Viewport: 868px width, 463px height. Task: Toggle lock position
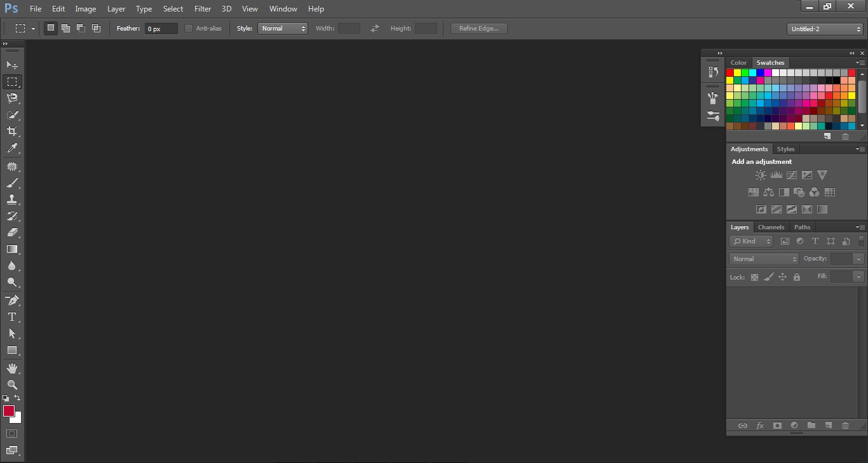tap(782, 277)
